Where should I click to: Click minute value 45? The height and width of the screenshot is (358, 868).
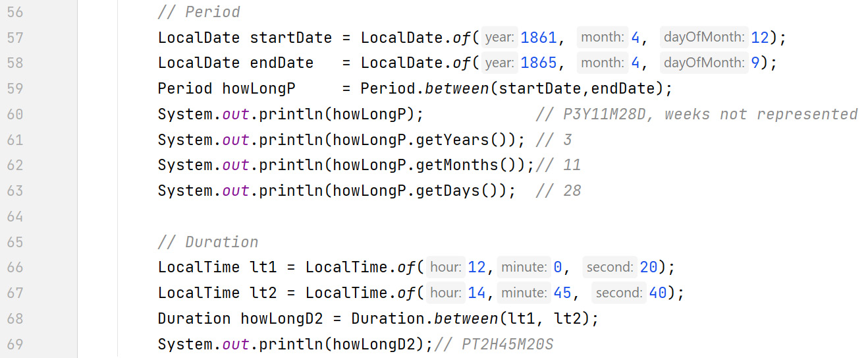(562, 293)
